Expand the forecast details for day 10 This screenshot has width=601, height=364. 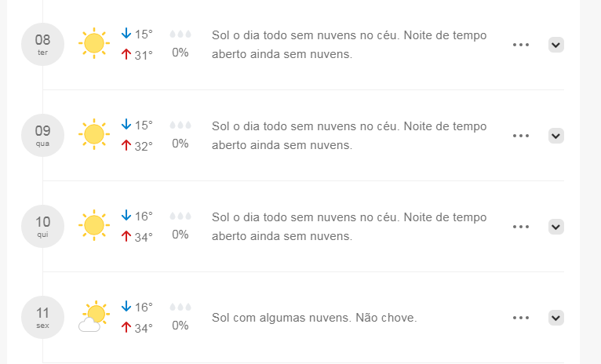[x=555, y=227]
